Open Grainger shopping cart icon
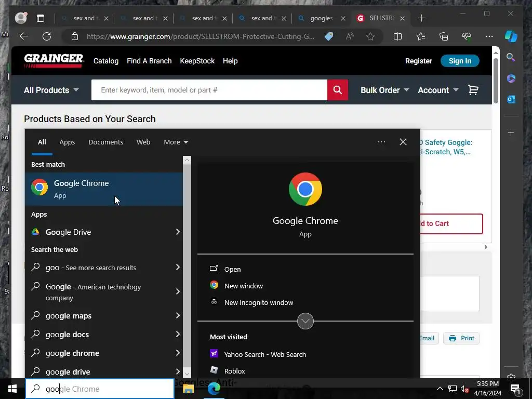The image size is (532, 399). [473, 89]
